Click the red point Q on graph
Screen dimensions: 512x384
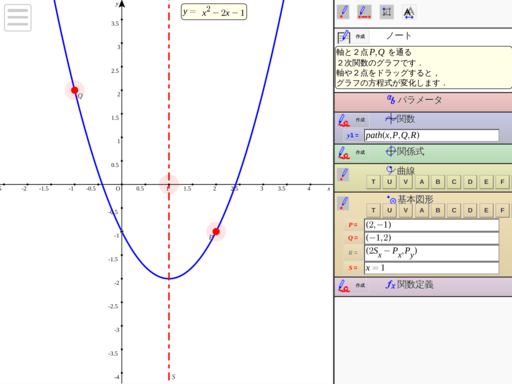click(75, 90)
